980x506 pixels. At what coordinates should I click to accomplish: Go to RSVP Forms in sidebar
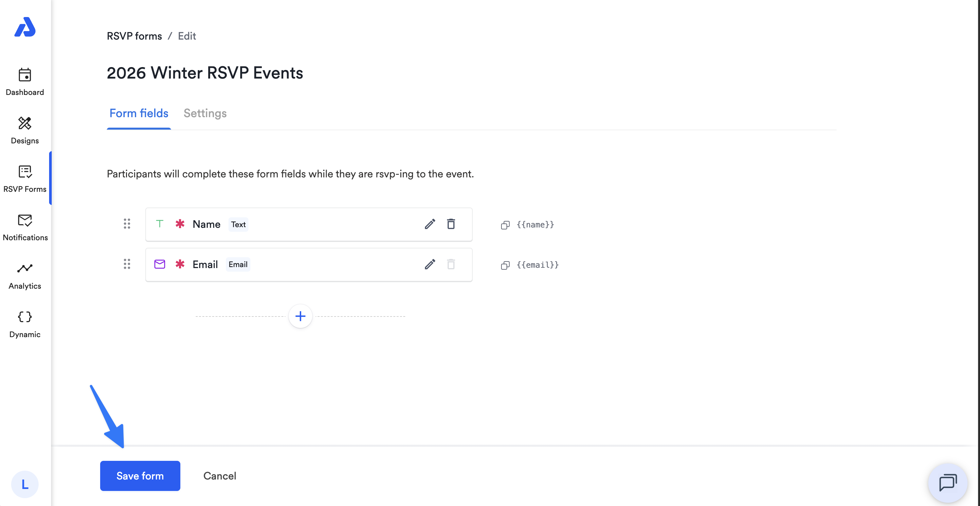pos(25,179)
